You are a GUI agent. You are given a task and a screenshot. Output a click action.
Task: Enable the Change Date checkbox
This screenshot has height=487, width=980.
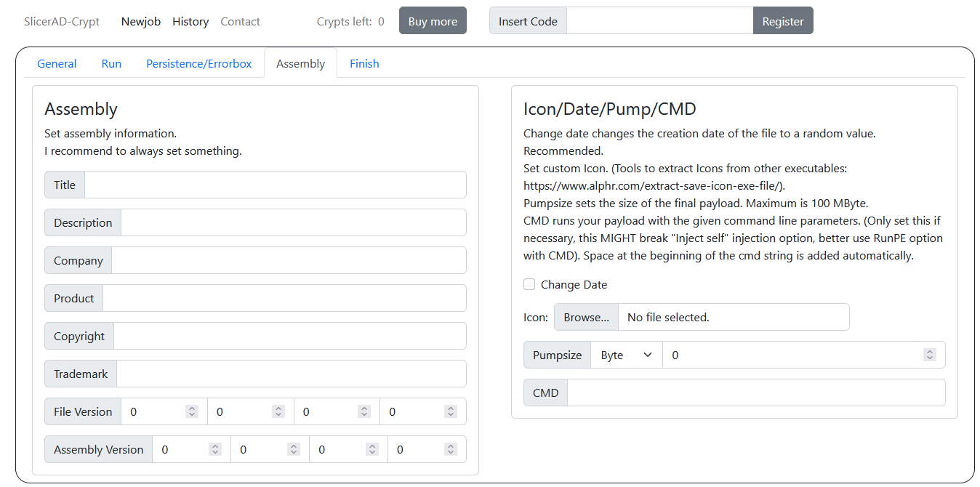(529, 284)
